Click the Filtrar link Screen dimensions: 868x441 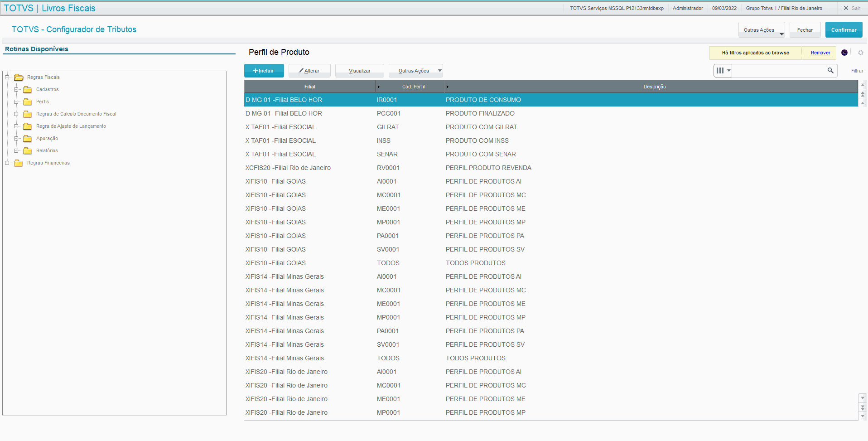pyautogui.click(x=857, y=71)
